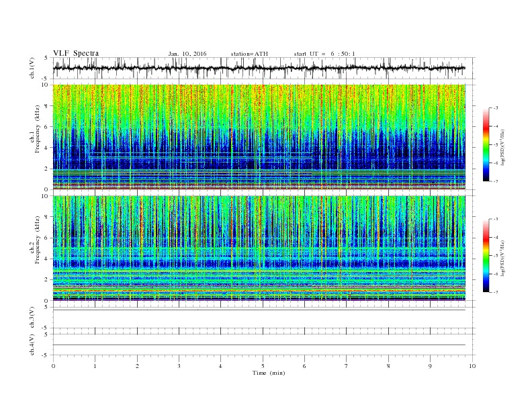The image size is (532, 411).
Task: Click the '0' tick on the time axis
Action: pos(53,366)
